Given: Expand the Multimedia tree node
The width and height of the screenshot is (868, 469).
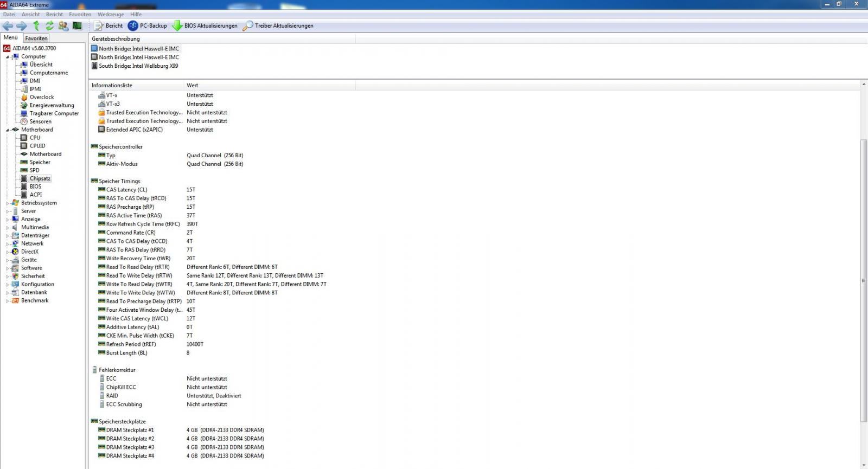Looking at the screenshot, I should [8, 227].
